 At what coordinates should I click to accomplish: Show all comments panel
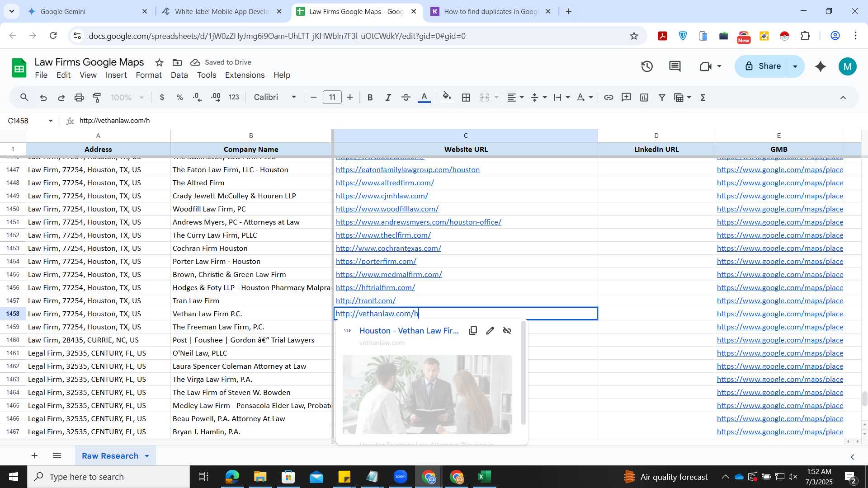click(675, 66)
